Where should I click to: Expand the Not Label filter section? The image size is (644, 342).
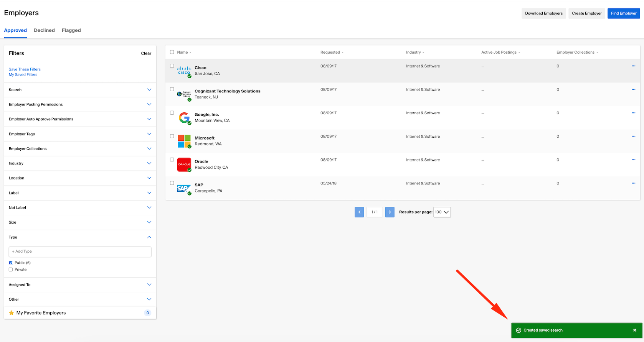point(80,207)
